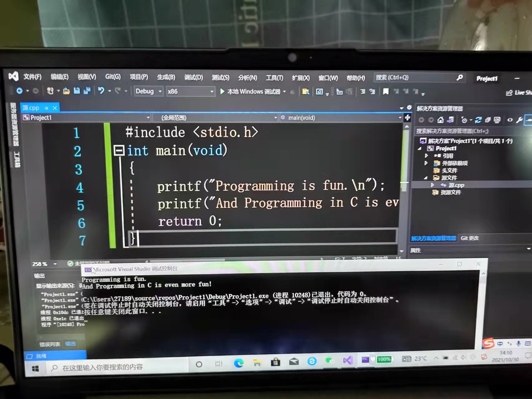
Task: Click the save all icon
Action: [87, 91]
